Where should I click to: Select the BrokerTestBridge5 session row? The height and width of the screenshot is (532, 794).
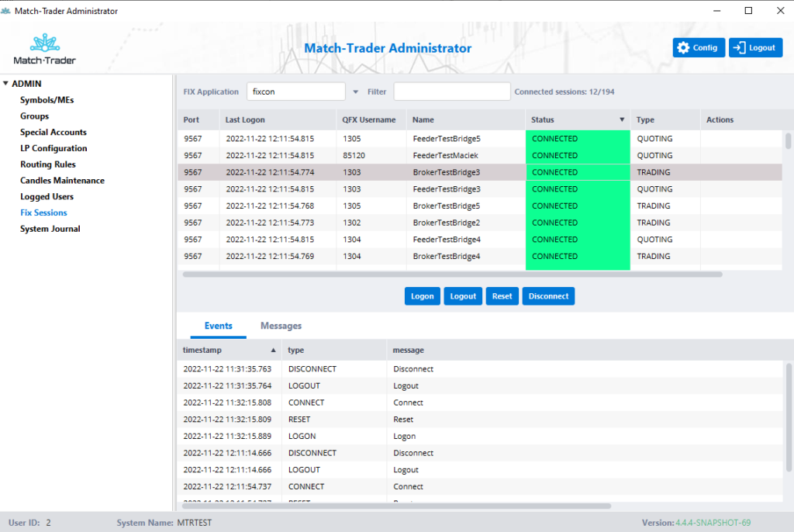[x=480, y=206]
